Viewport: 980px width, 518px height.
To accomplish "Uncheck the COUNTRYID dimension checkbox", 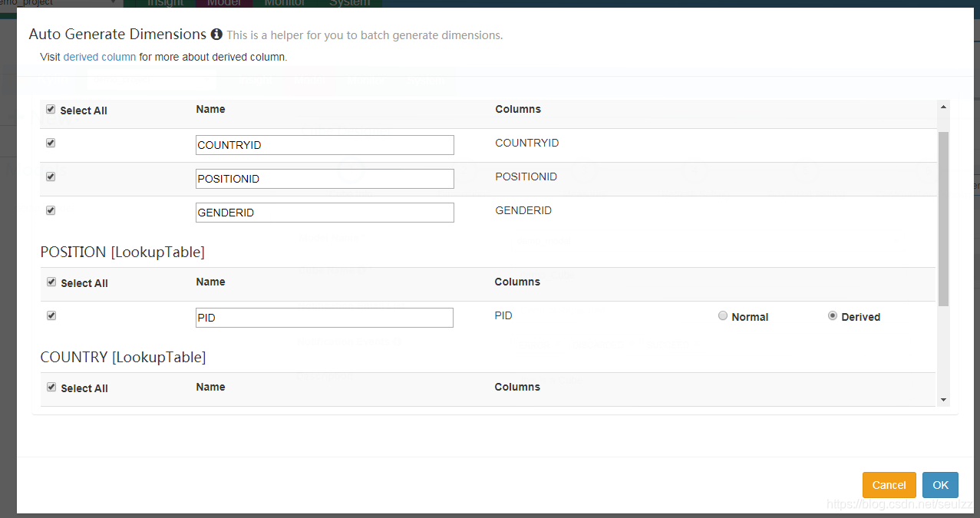I will pos(51,143).
